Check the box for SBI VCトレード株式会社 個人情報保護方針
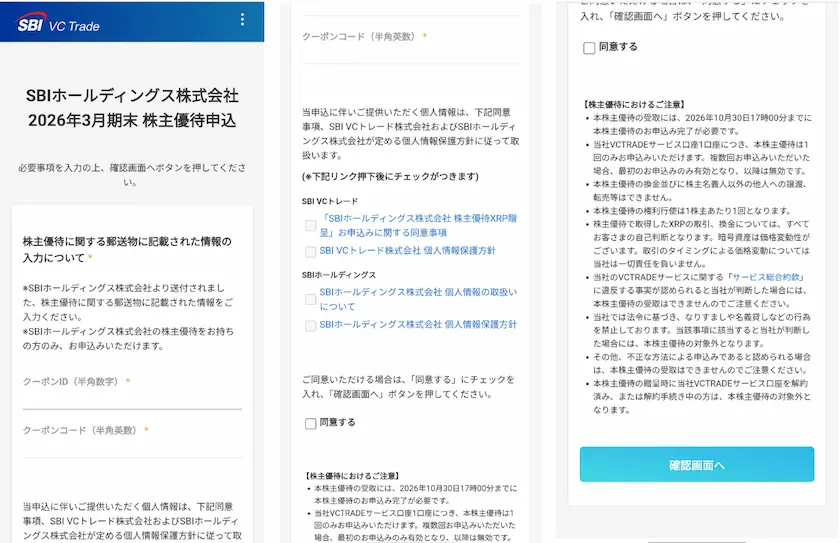Screen dimensions: 840x543 point(310,251)
